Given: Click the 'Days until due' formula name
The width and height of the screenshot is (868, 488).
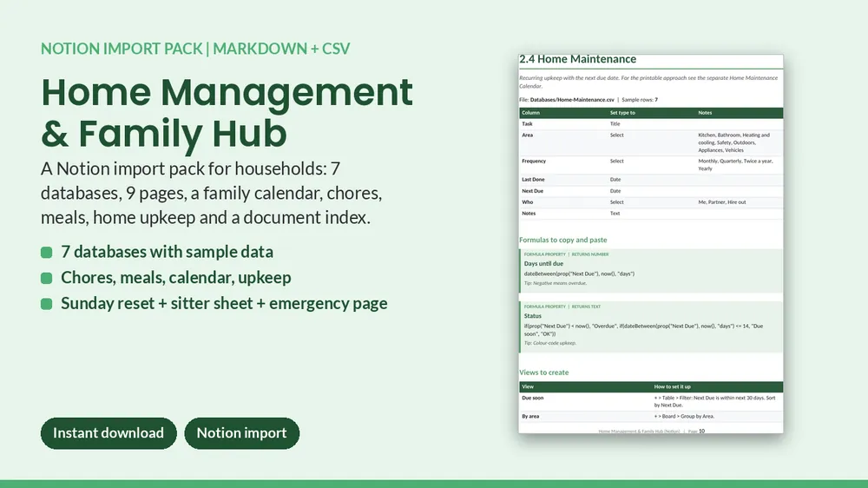Looking at the screenshot, I should (543, 264).
